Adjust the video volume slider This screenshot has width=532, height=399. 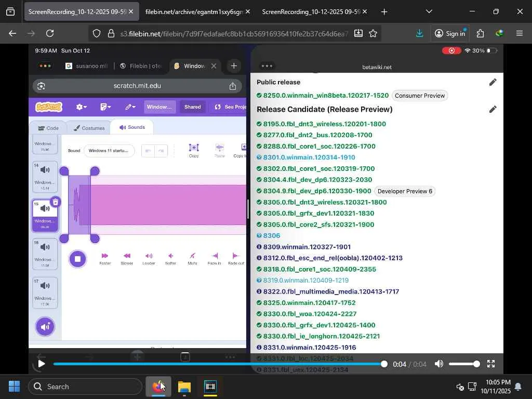tap(464, 364)
